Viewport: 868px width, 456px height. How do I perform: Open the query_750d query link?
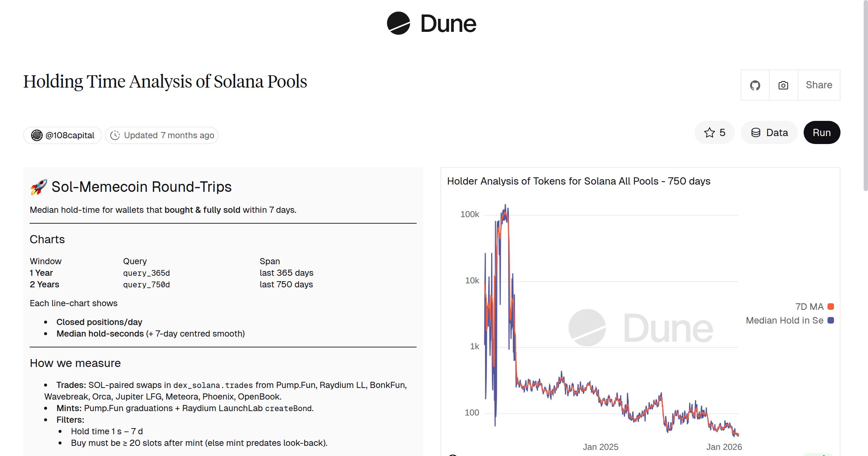[x=146, y=285]
